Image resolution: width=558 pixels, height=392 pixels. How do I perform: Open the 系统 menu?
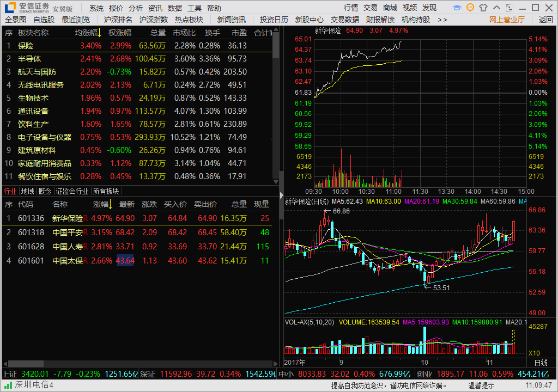pyautogui.click(x=96, y=8)
